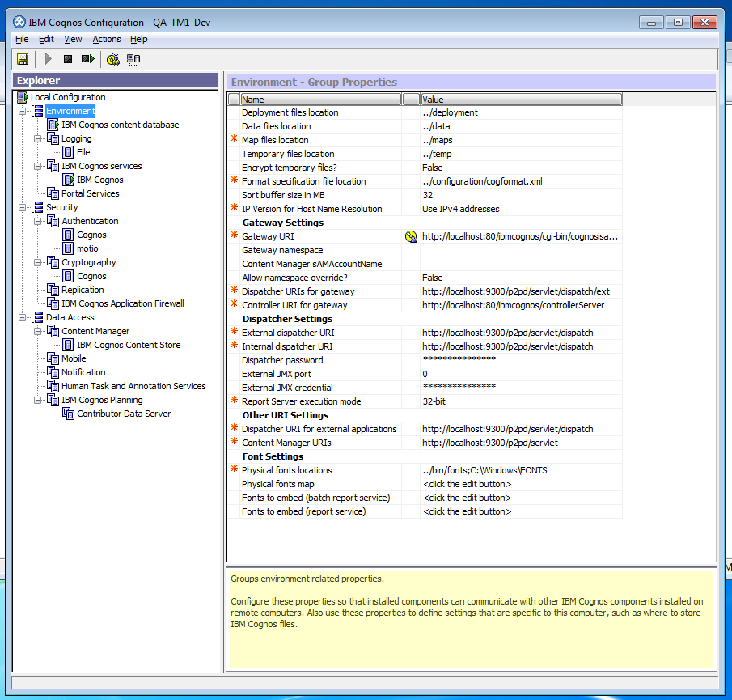Click the IBM Cognos services group icon
This screenshot has height=700, width=732.
coord(53,166)
